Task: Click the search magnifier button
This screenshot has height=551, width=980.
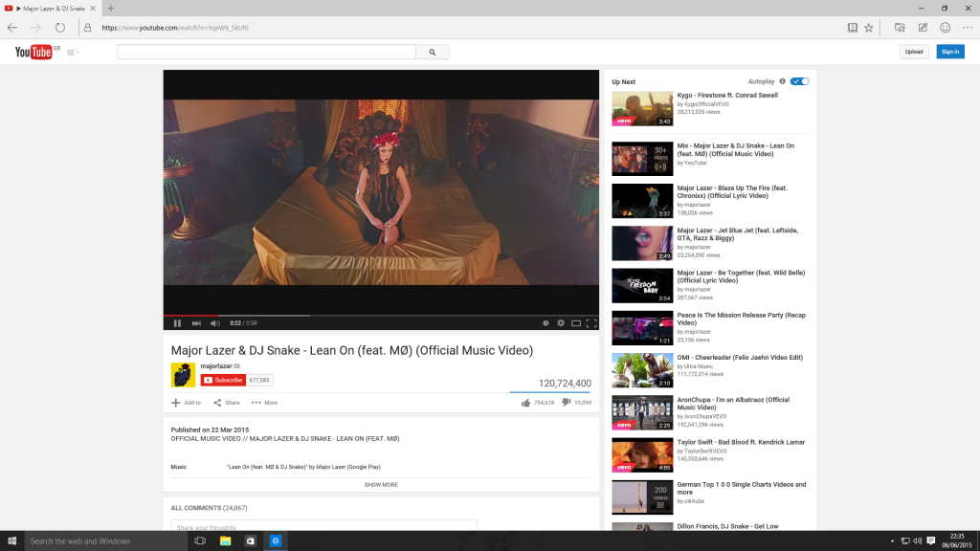Action: point(432,52)
